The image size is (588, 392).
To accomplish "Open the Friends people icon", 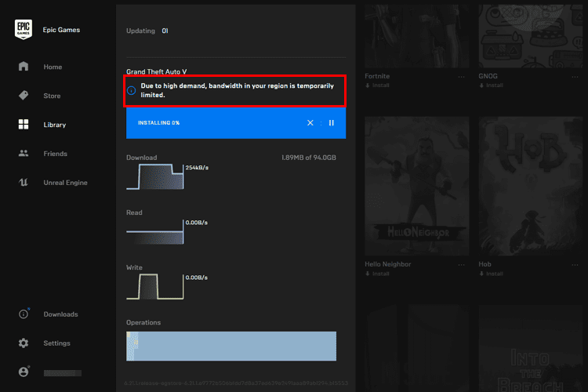I will 24,153.
